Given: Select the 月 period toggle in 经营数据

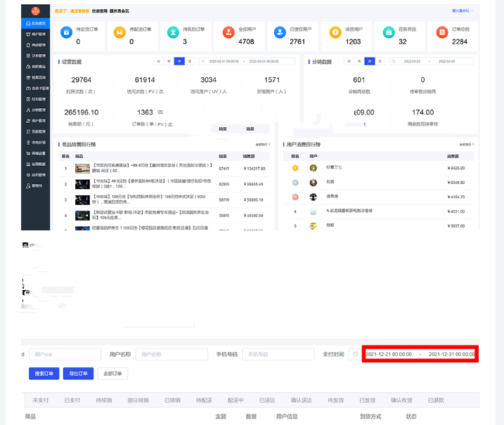Looking at the screenshot, I should tap(180, 62).
